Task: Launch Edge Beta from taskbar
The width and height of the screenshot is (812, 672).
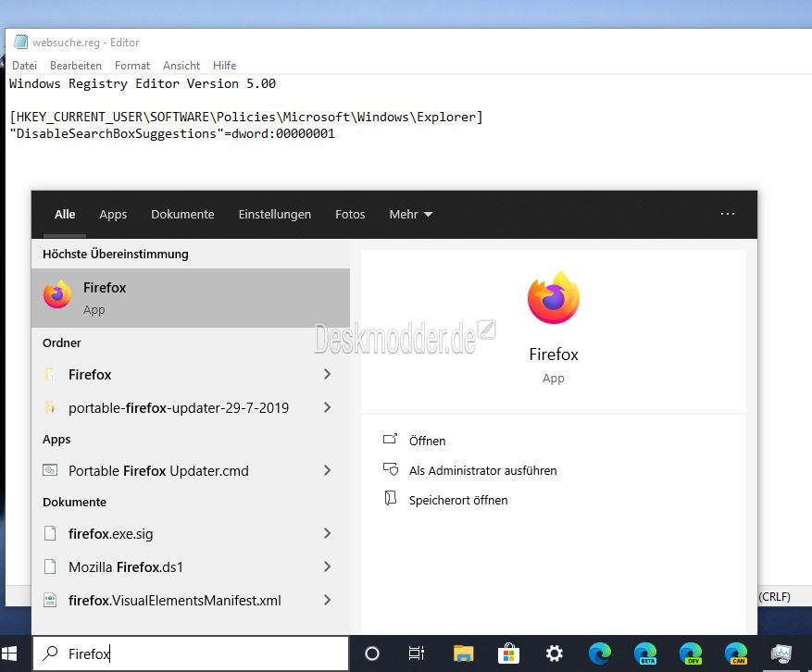Action: [645, 653]
